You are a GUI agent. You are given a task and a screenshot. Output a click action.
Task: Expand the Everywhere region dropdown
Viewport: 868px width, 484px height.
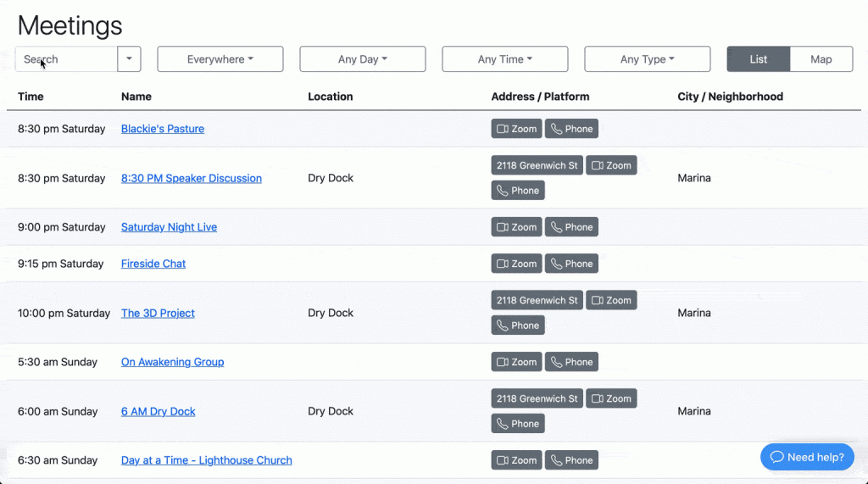tap(220, 59)
